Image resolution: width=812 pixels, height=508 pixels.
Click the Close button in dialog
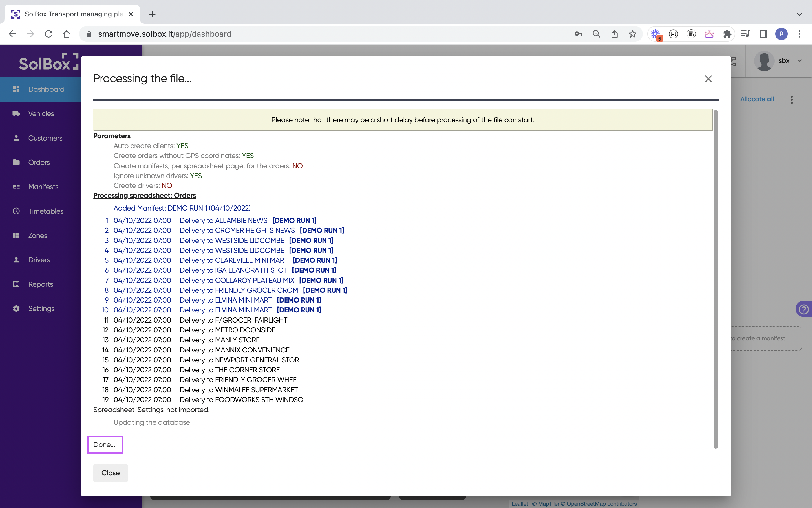click(x=111, y=473)
